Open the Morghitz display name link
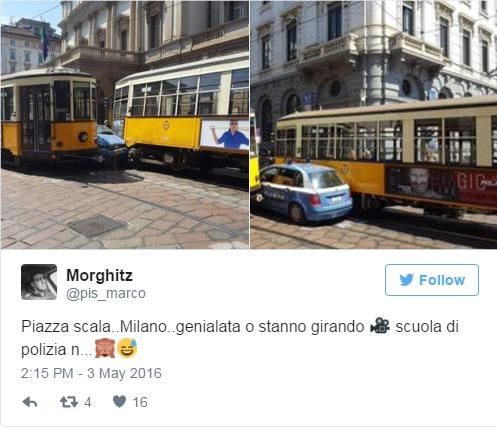Screen dimensions: 497x428 [99, 275]
